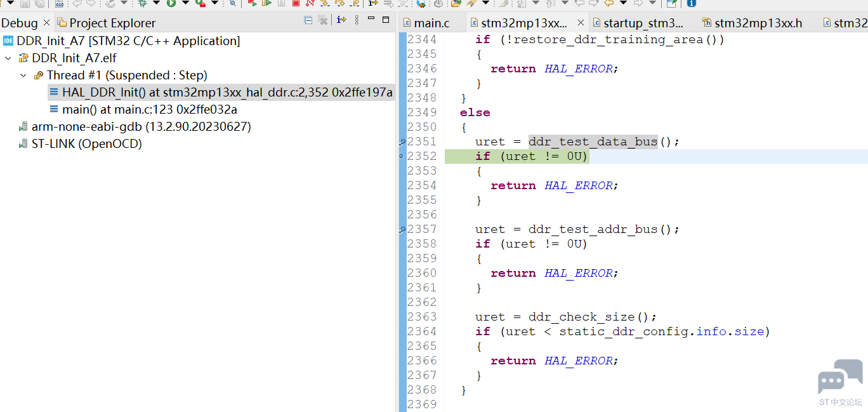The image size is (868, 412).
Task: Select main() at main.c:123 stack frame
Action: (x=143, y=110)
